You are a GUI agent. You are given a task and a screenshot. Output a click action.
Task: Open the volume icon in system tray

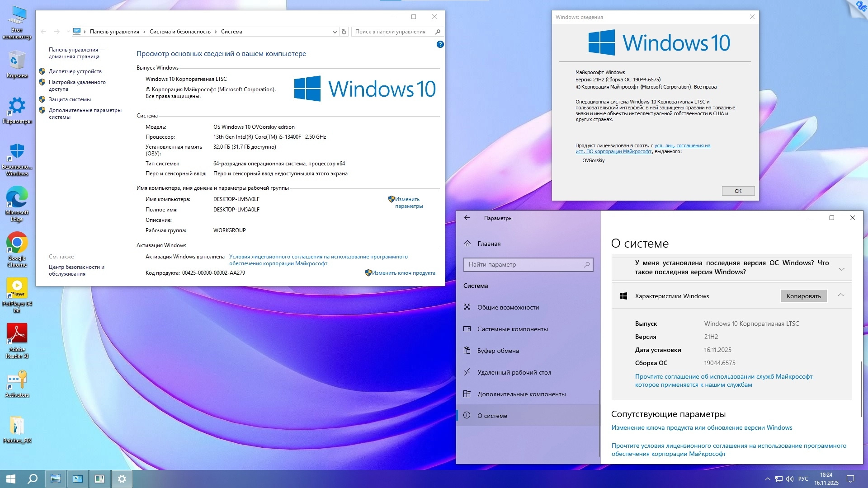click(790, 479)
